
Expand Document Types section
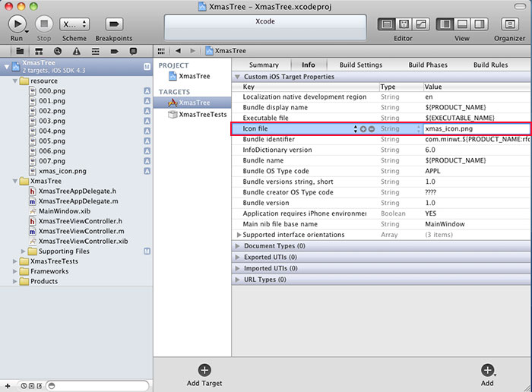click(237, 246)
